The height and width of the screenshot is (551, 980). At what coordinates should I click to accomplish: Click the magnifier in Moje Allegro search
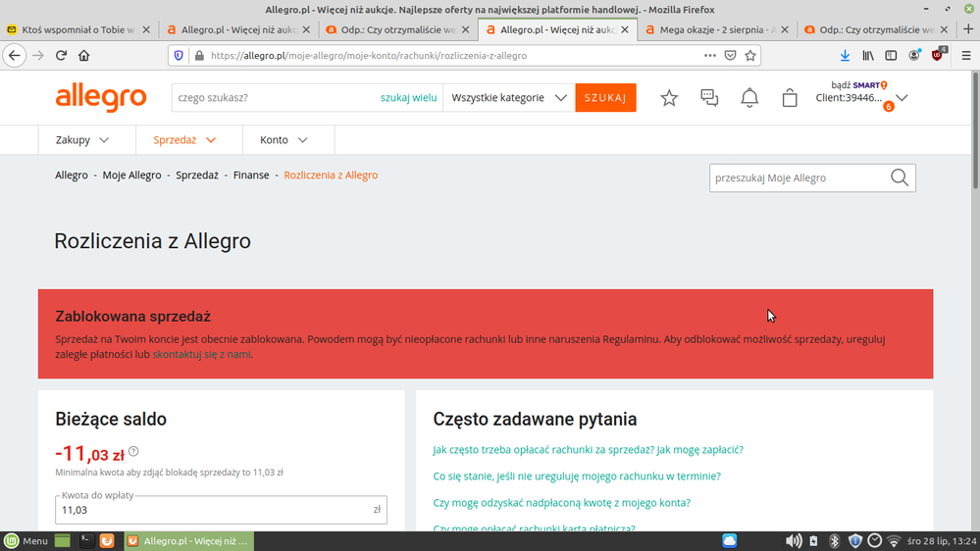900,177
